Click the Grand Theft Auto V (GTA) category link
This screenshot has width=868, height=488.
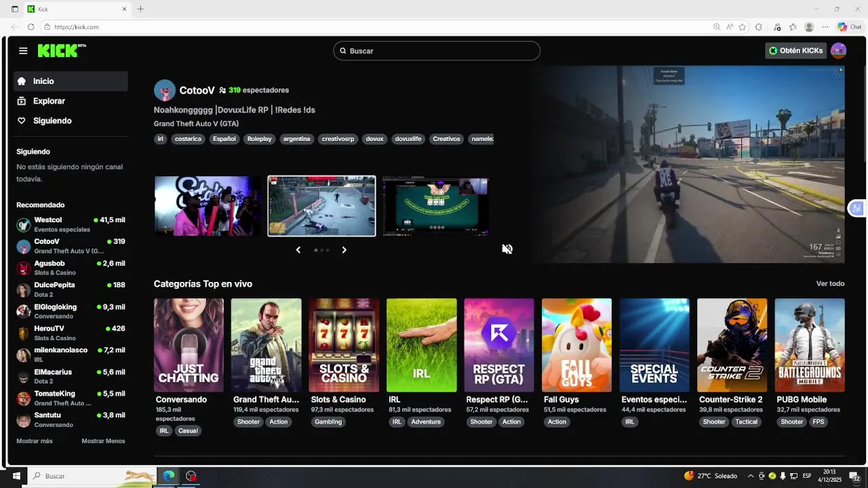196,124
